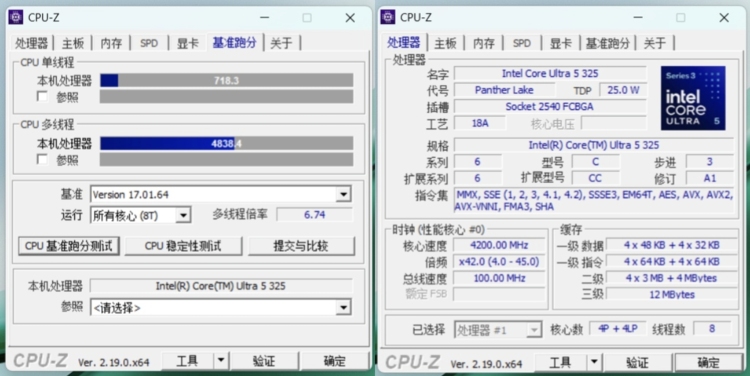Open 主板 tab in right window
Viewport: 750px width, 376px height.
(x=445, y=44)
